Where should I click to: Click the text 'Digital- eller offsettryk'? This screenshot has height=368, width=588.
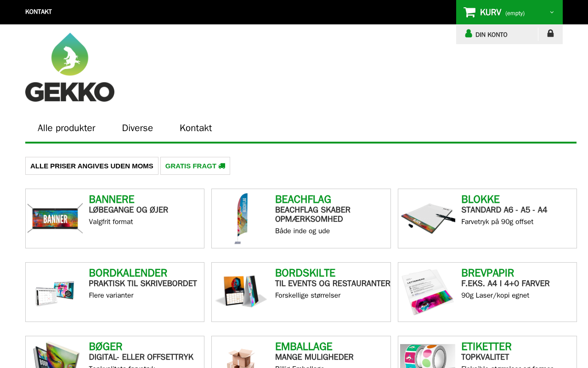(141, 357)
